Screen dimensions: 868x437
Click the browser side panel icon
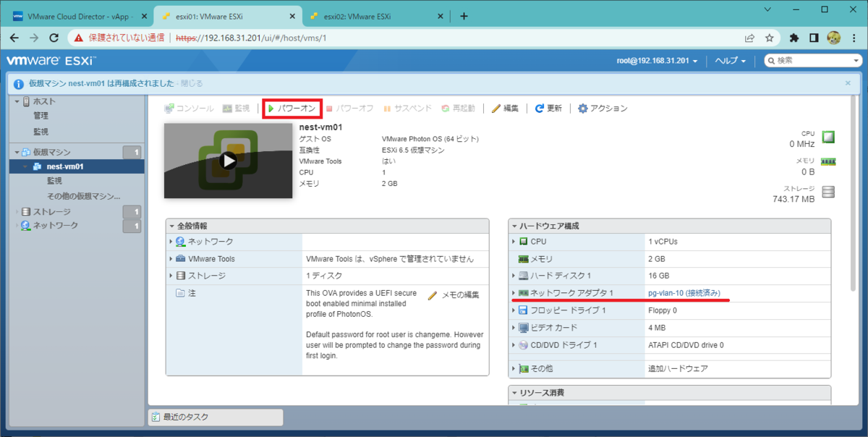click(x=814, y=38)
